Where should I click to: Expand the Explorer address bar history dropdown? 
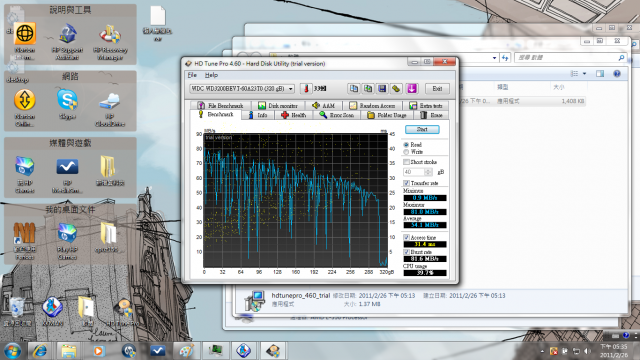click(494, 58)
